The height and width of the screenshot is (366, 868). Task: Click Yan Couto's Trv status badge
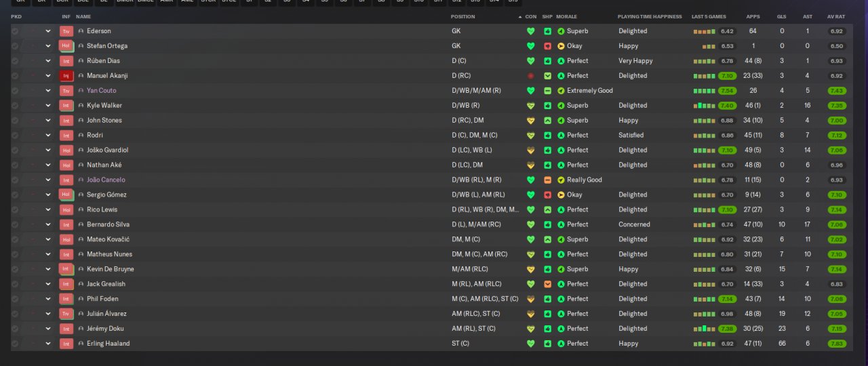(66, 91)
